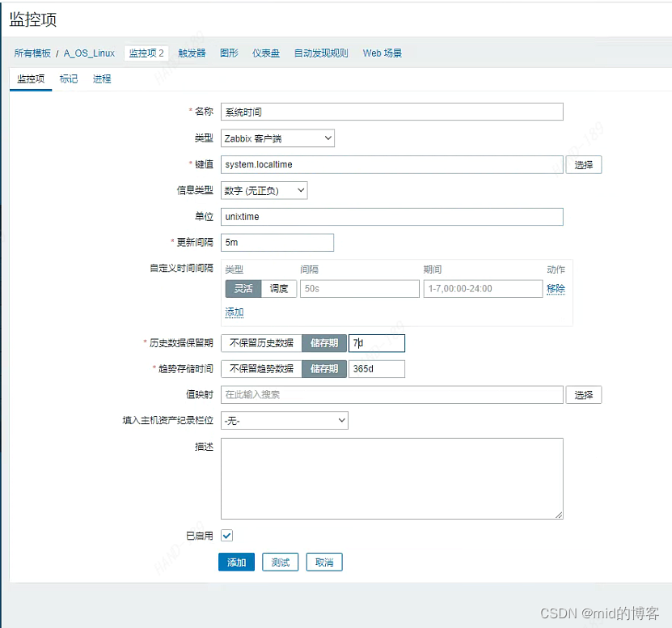This screenshot has width=672, height=628.
Task: Select the 调度 interval type toggle
Action: 278,289
